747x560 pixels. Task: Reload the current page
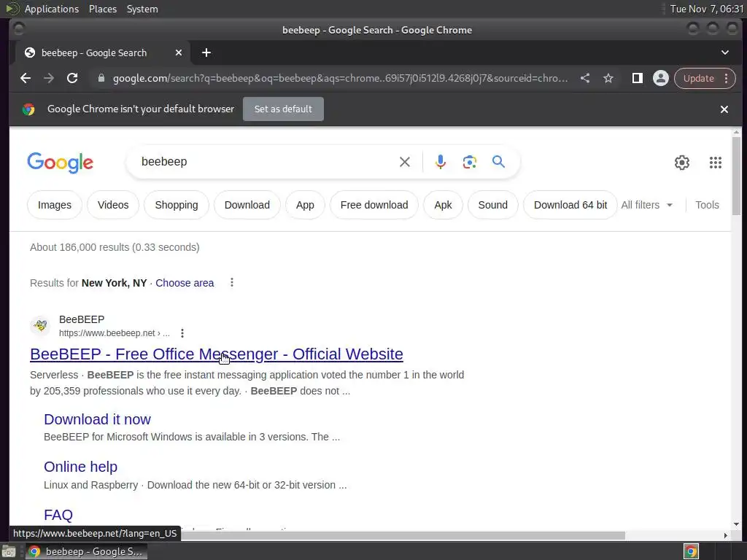point(72,78)
